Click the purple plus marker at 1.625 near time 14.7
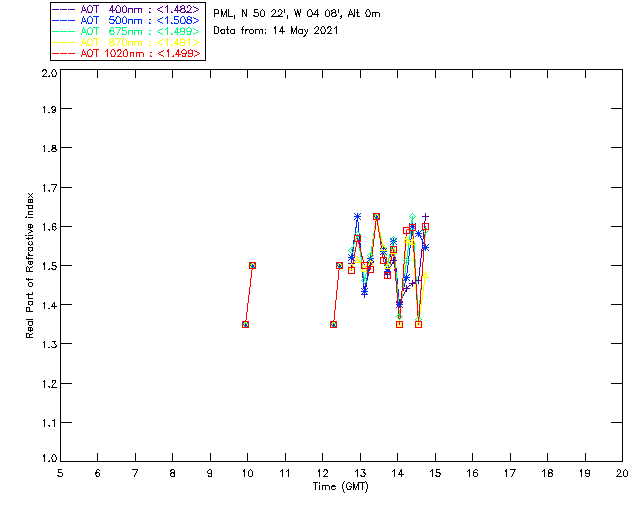The width and height of the screenshot is (640, 512). click(x=425, y=216)
